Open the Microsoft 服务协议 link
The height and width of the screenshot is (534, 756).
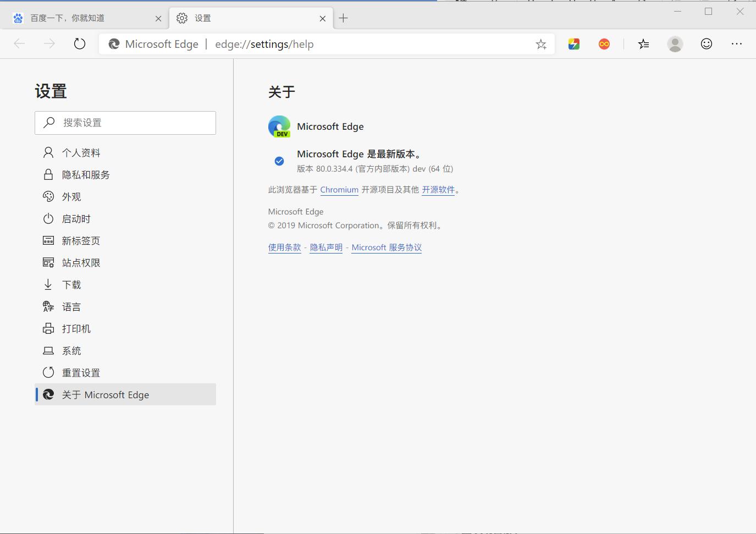coord(387,247)
